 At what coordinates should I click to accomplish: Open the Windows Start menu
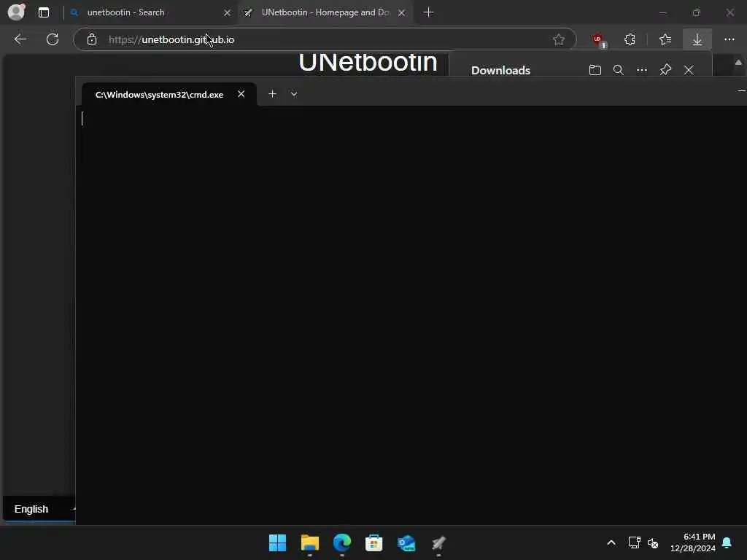(x=277, y=542)
